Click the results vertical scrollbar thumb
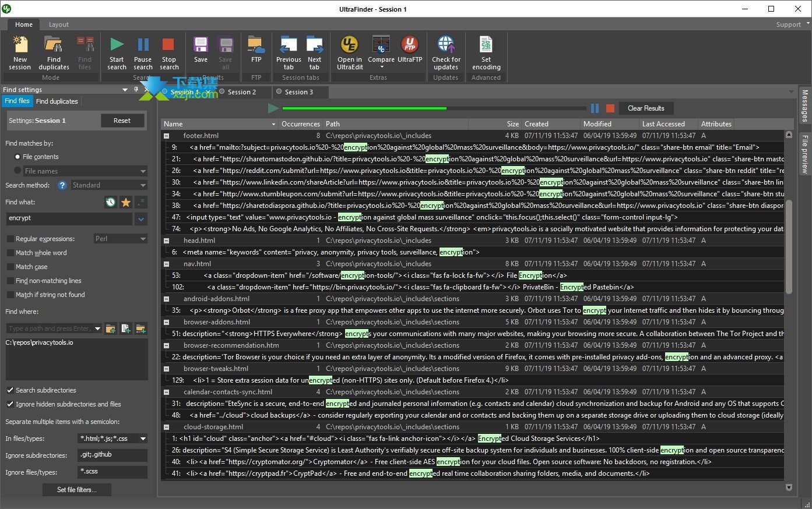This screenshot has width=812, height=509. tap(789, 247)
